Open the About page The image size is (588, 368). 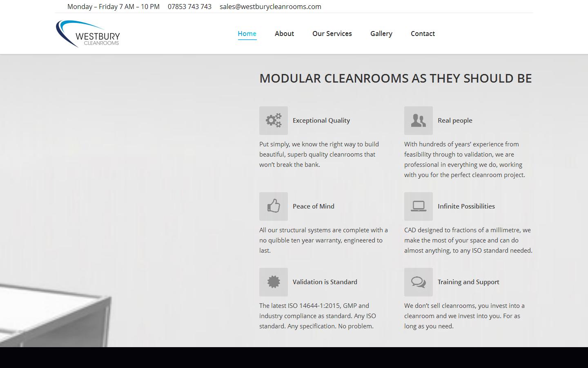point(284,34)
